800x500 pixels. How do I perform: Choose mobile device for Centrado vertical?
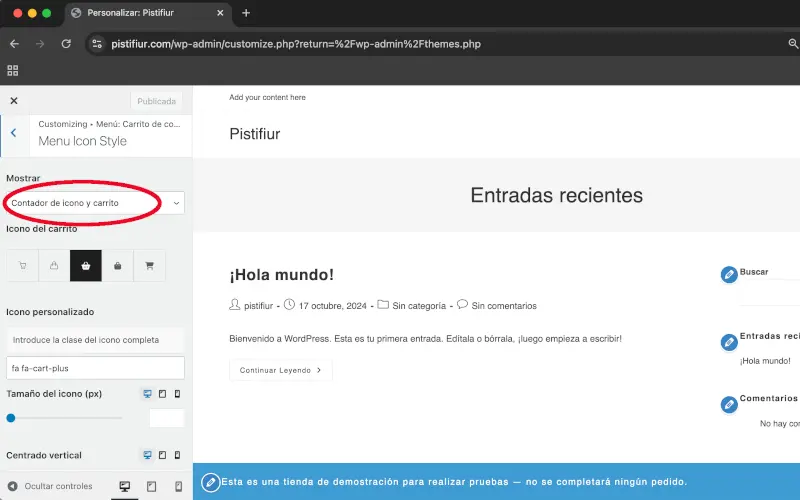(178, 455)
